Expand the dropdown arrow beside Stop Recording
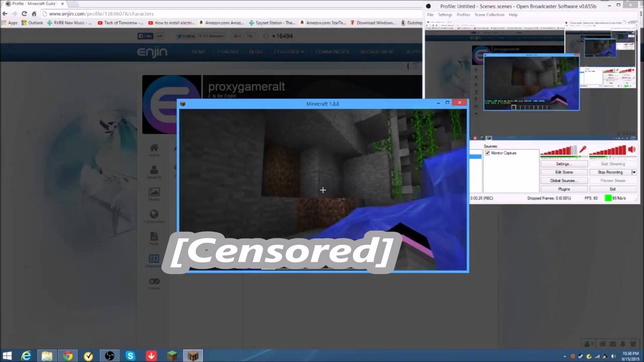 click(x=633, y=172)
